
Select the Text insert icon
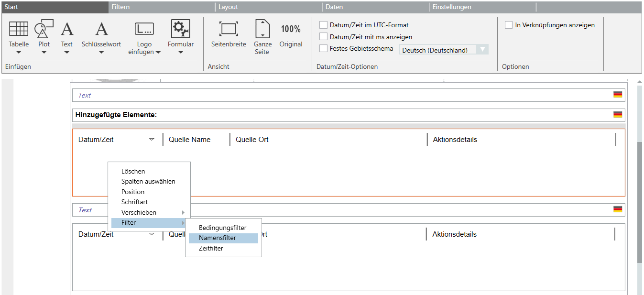(67, 29)
